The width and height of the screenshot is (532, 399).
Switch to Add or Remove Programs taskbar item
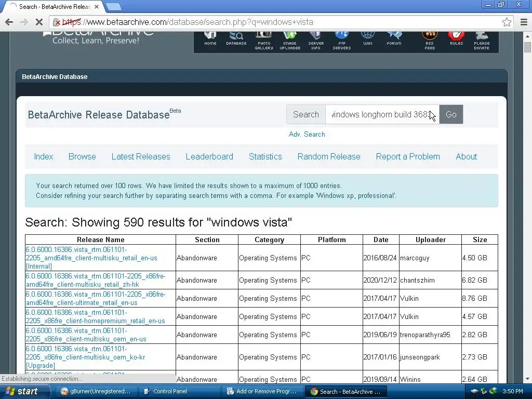pyautogui.click(x=262, y=391)
